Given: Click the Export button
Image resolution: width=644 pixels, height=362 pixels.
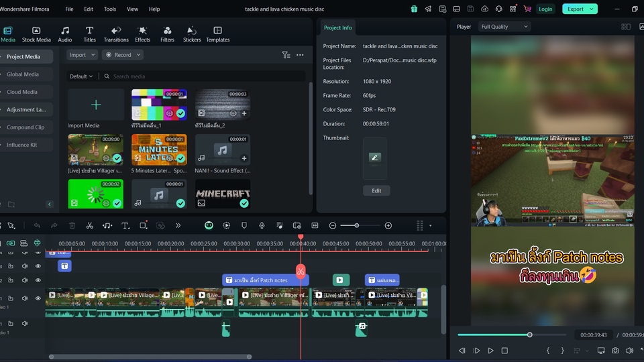Looking at the screenshot, I should [x=576, y=9].
